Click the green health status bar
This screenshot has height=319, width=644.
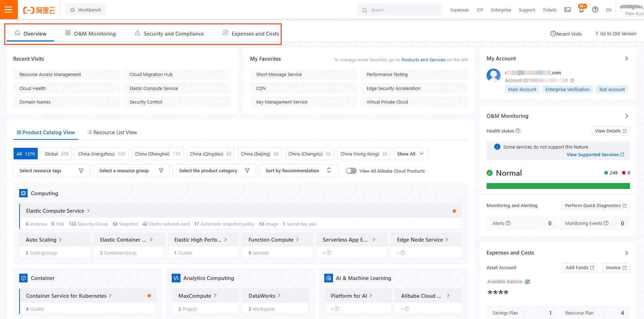click(558, 186)
